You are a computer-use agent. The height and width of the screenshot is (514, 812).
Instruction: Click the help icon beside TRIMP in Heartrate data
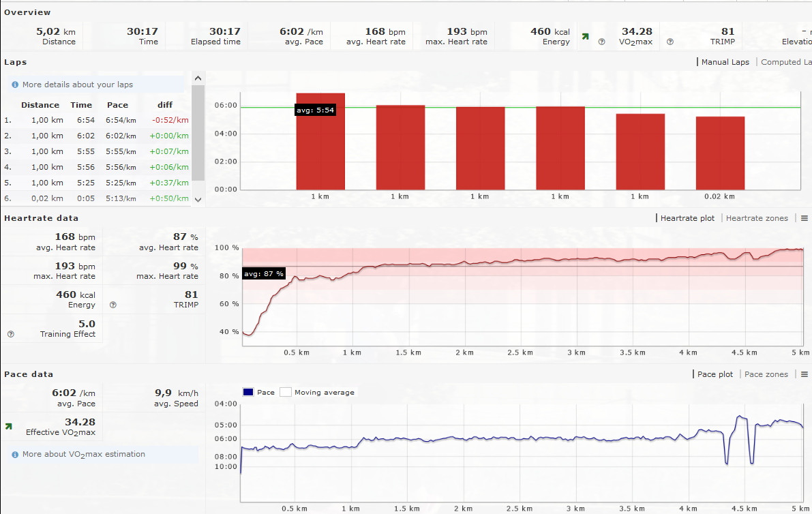click(x=113, y=305)
